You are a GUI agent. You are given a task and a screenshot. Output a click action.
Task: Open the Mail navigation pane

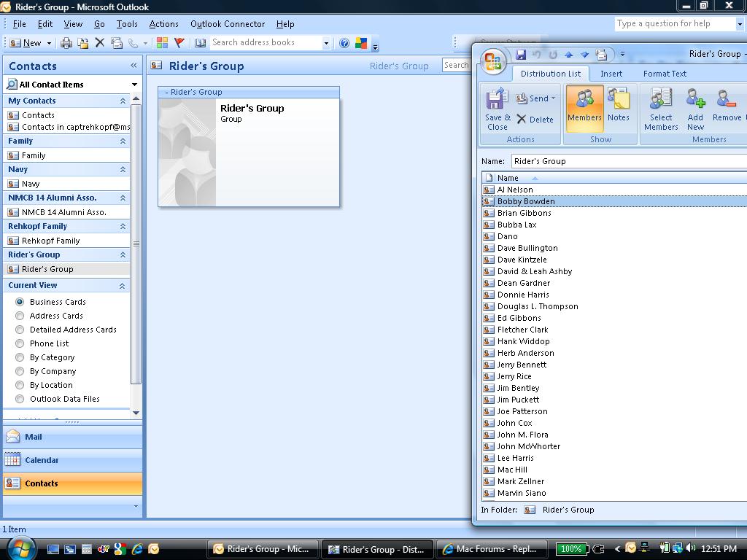coord(72,437)
